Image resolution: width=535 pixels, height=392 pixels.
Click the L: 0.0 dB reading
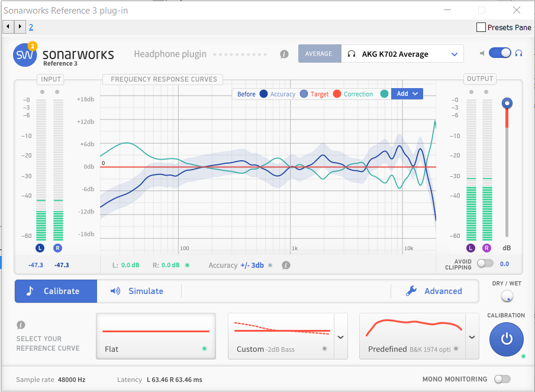pyautogui.click(x=126, y=265)
